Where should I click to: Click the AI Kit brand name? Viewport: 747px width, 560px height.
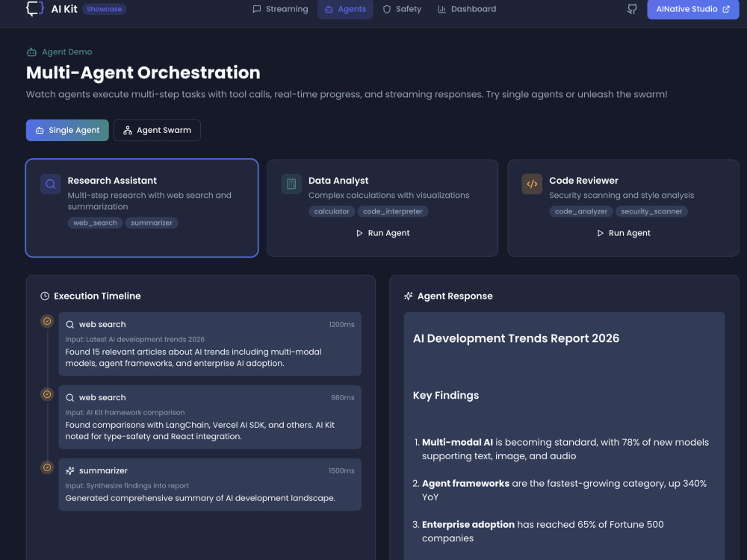[x=64, y=9]
